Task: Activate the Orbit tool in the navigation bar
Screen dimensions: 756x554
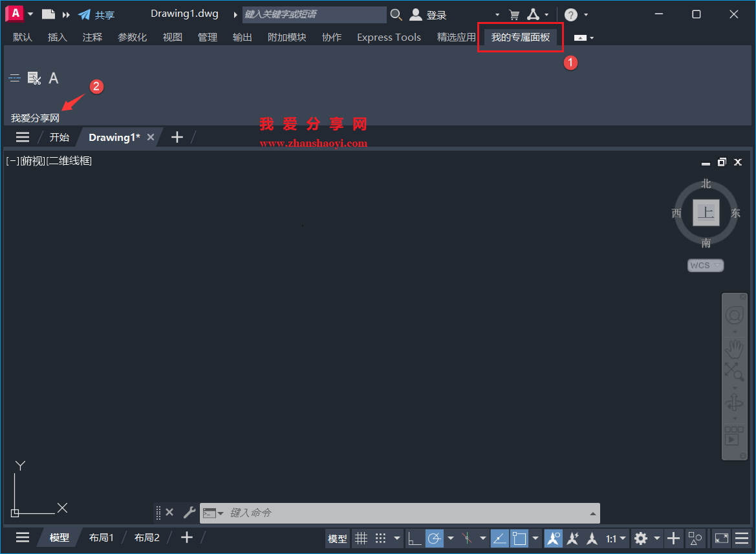Action: (735, 403)
